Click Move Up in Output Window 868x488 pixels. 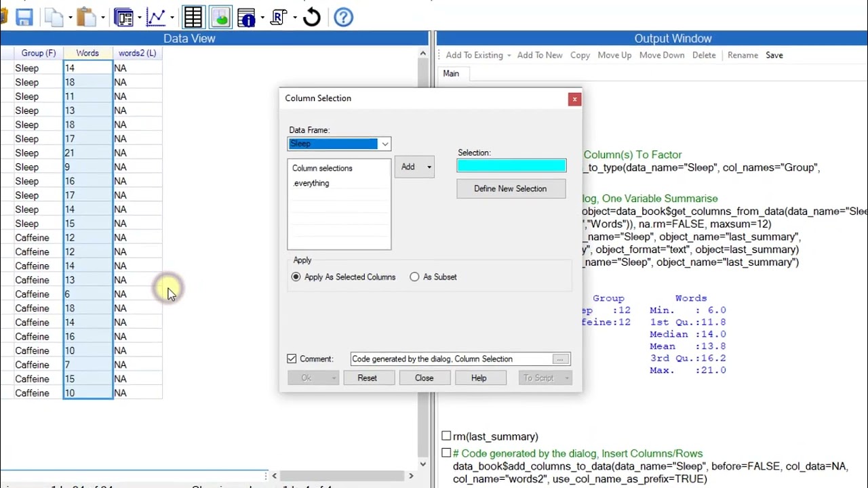[614, 56]
